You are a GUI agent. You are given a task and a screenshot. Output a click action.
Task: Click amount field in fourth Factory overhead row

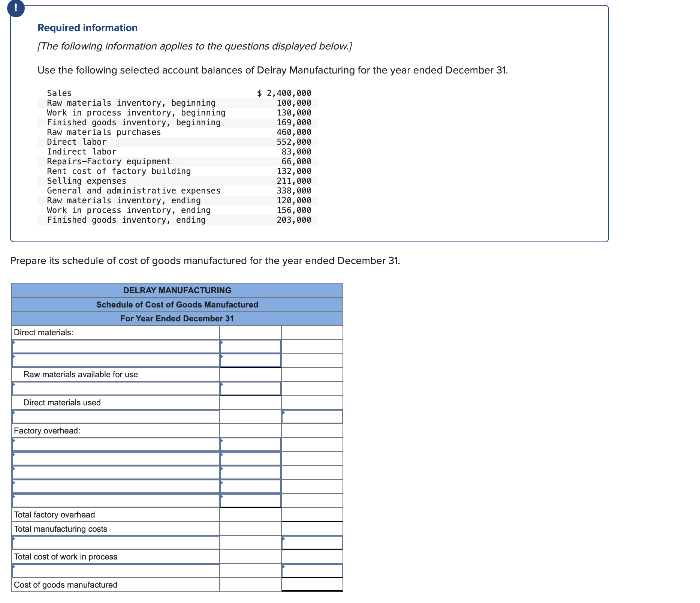(250, 486)
